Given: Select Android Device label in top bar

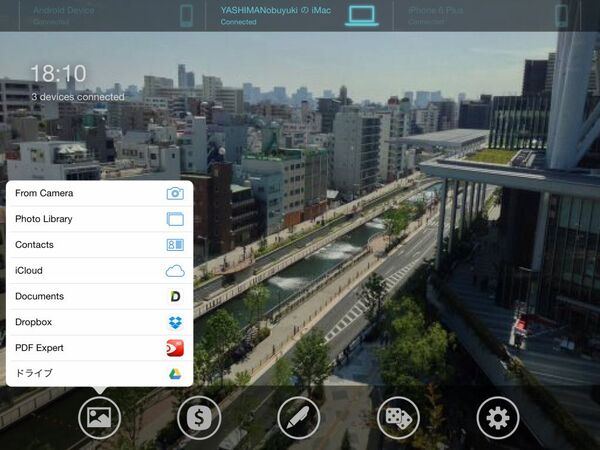Looking at the screenshot, I should click(64, 11).
